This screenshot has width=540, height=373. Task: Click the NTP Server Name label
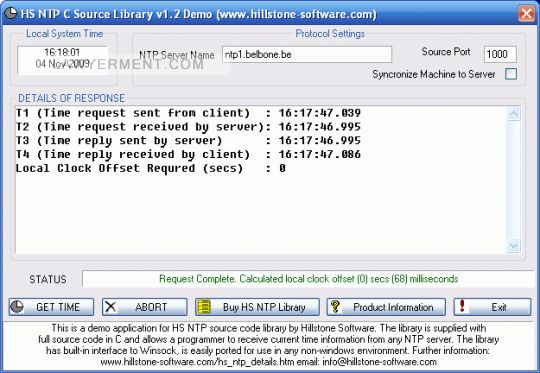coord(177,55)
